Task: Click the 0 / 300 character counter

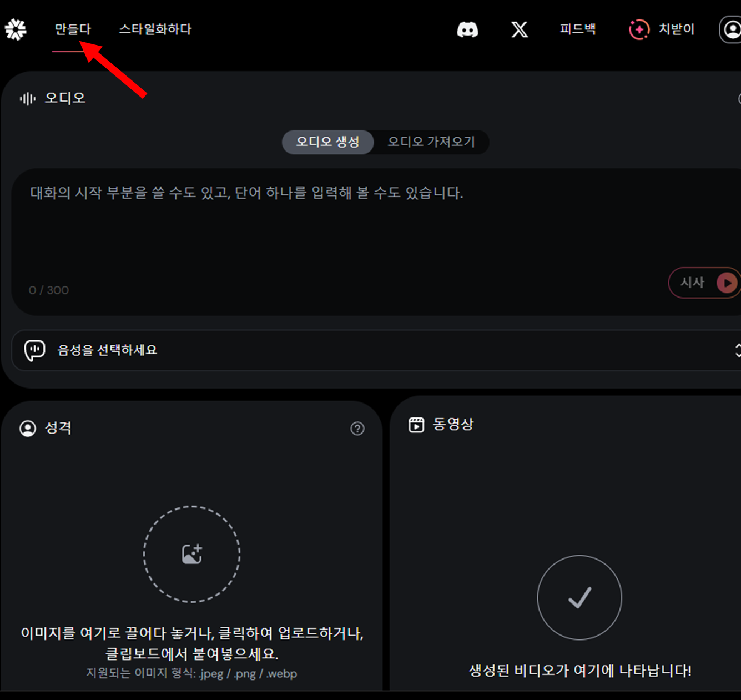Action: click(49, 290)
